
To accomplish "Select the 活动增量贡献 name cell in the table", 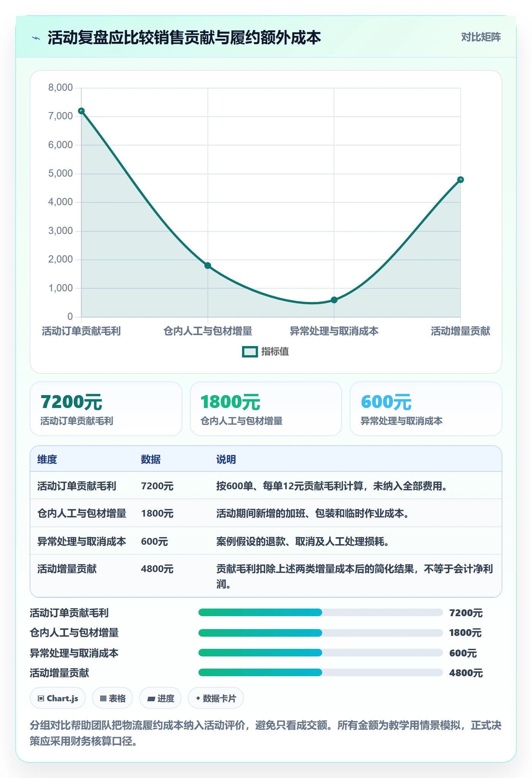I will [x=67, y=569].
